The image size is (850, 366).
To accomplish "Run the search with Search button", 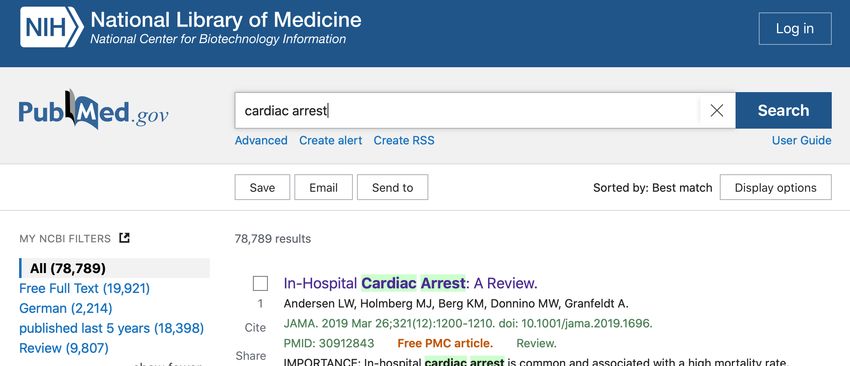I will pos(783,111).
